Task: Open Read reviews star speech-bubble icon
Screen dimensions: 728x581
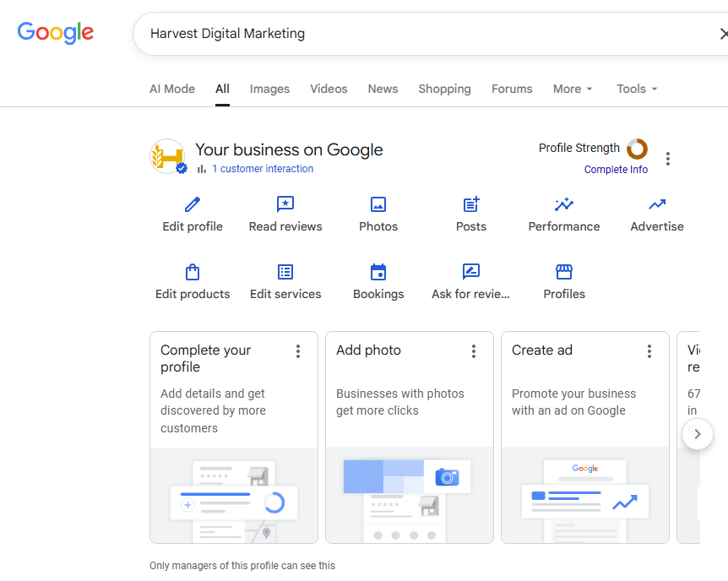Action: (285, 204)
